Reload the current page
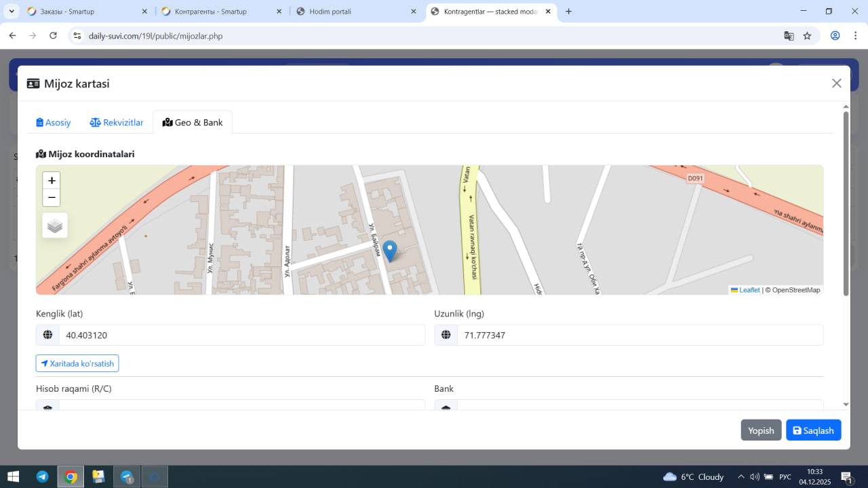The height and width of the screenshot is (488, 868). pyautogui.click(x=53, y=36)
